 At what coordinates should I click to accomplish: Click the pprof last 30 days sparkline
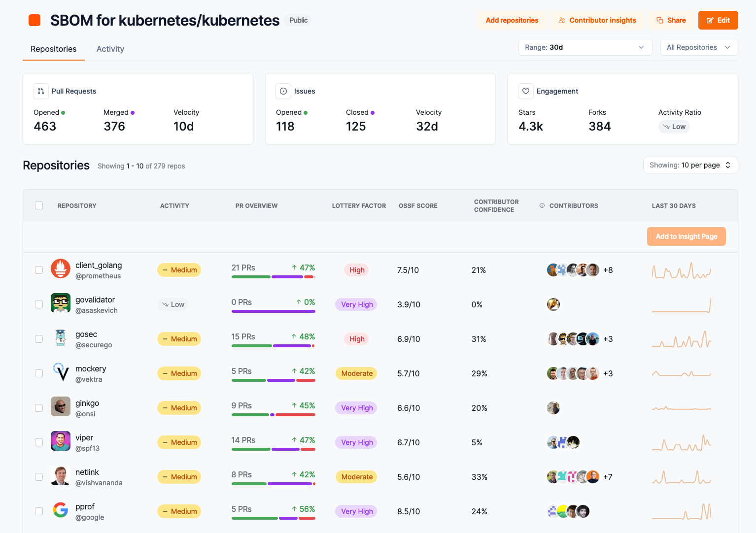(682, 511)
